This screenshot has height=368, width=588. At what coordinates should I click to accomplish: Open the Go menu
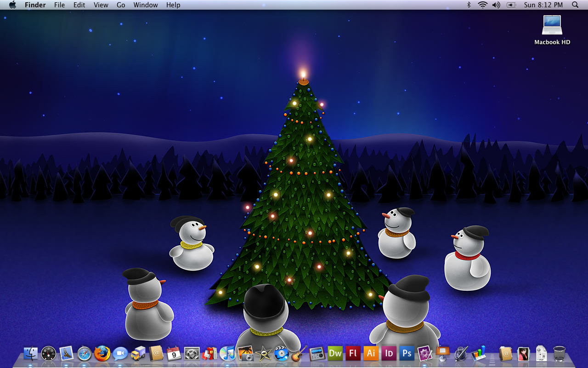[x=121, y=5]
